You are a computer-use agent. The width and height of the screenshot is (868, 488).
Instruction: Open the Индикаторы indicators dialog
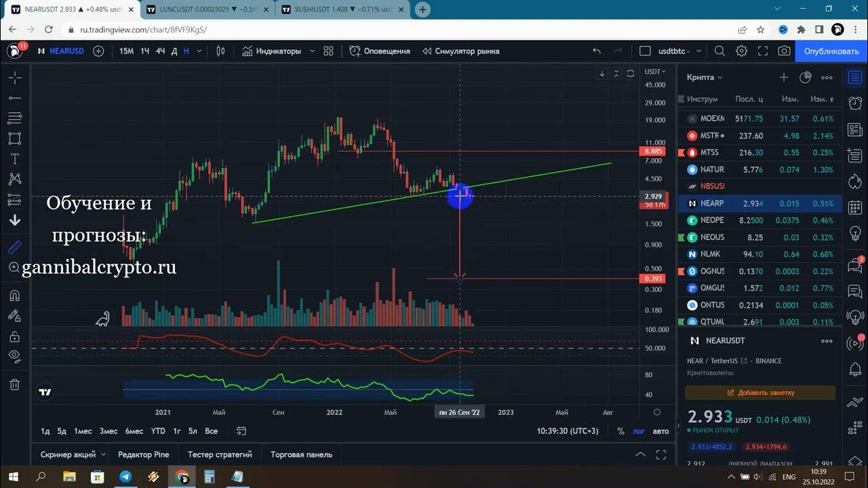271,51
